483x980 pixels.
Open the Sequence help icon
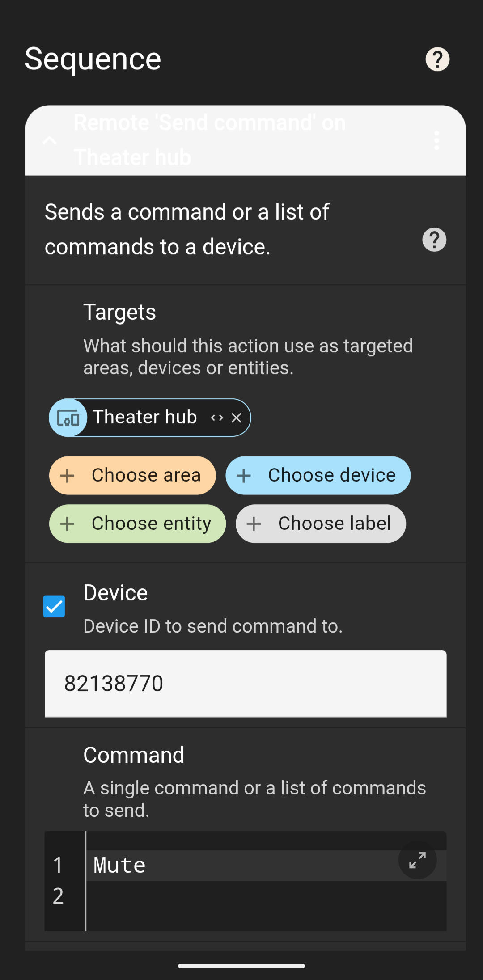click(437, 59)
